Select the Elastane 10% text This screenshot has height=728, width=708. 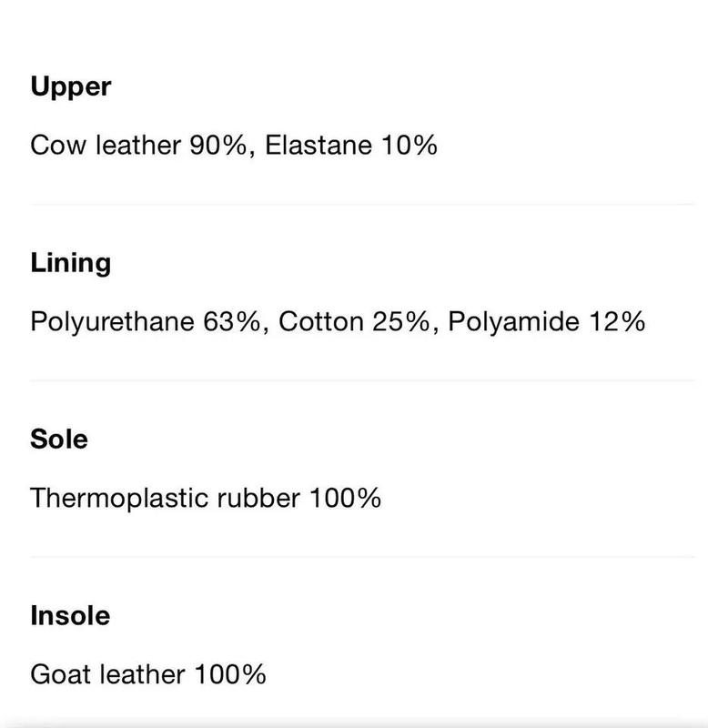351,145
